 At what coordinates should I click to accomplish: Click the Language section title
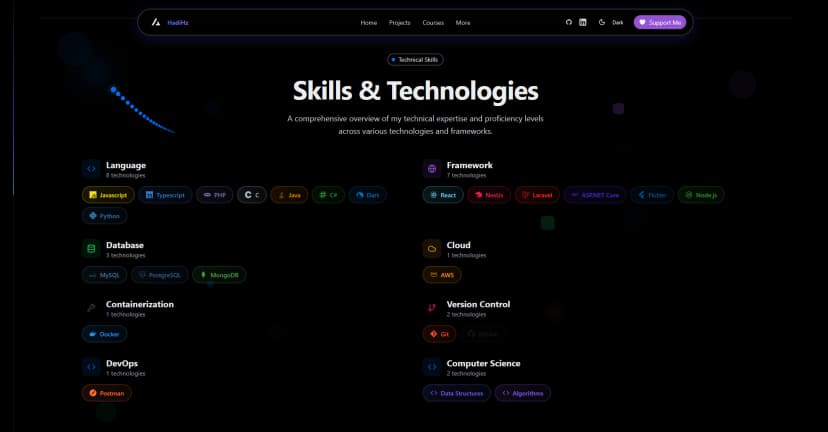126,165
